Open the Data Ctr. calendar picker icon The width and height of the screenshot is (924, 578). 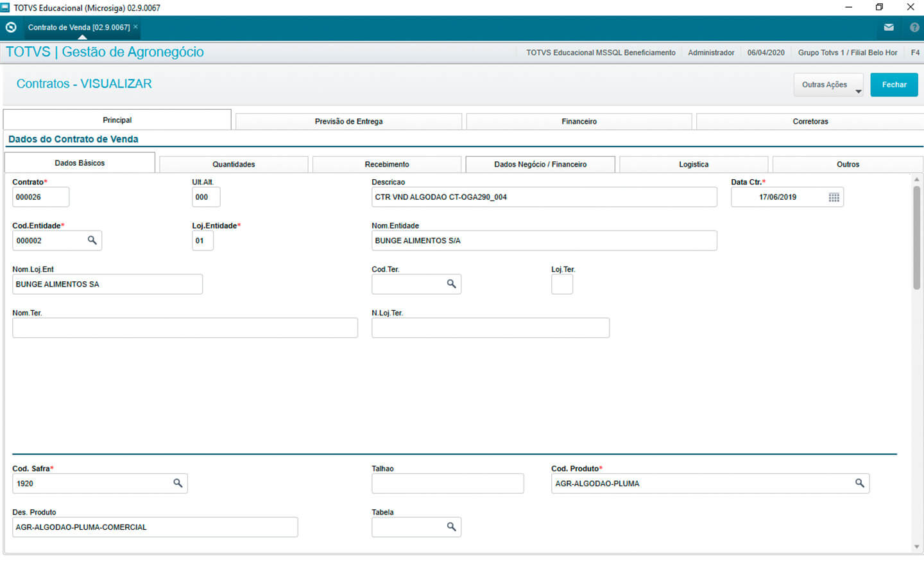coord(834,197)
